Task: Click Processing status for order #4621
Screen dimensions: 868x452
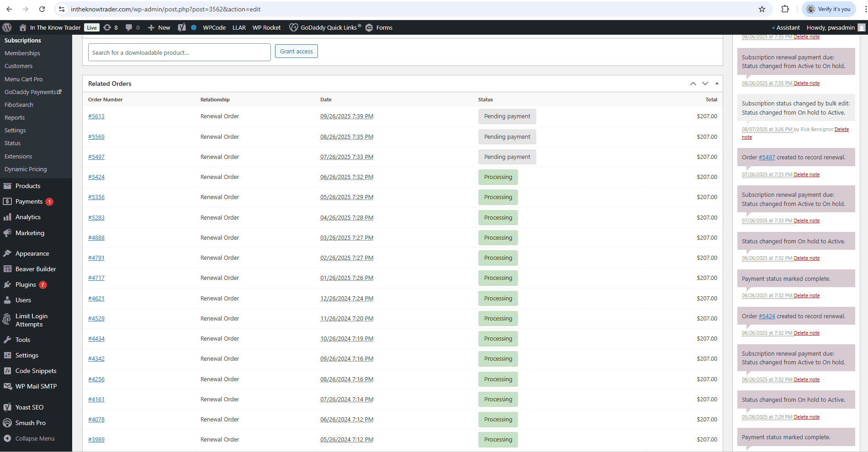Action: 498,298
